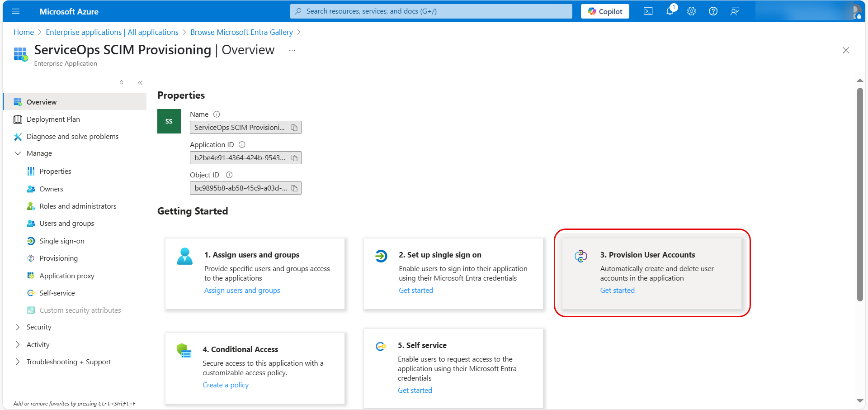Open the notifications bell
The height and width of the screenshot is (410, 868).
pyautogui.click(x=670, y=11)
